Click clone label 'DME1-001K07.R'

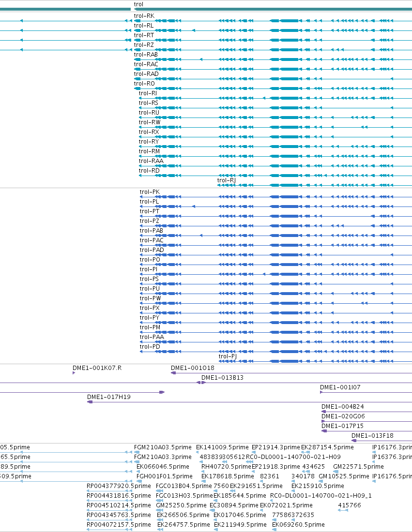pos(97,368)
